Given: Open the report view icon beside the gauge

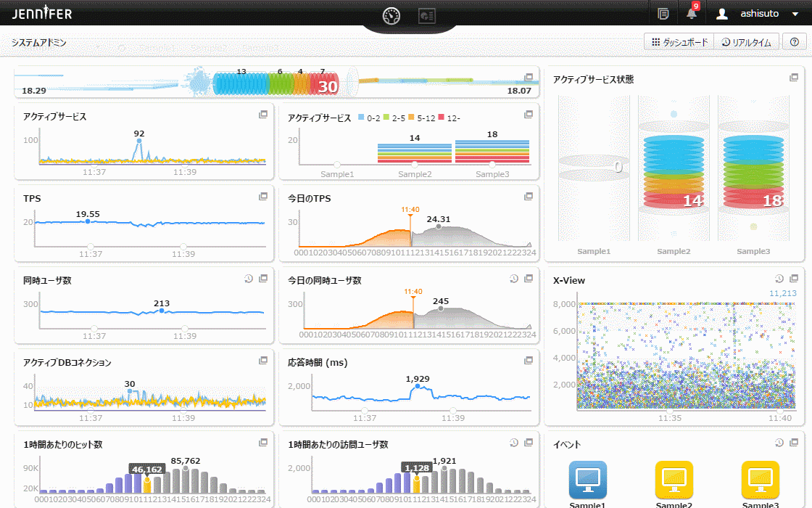Looking at the screenshot, I should (x=427, y=15).
